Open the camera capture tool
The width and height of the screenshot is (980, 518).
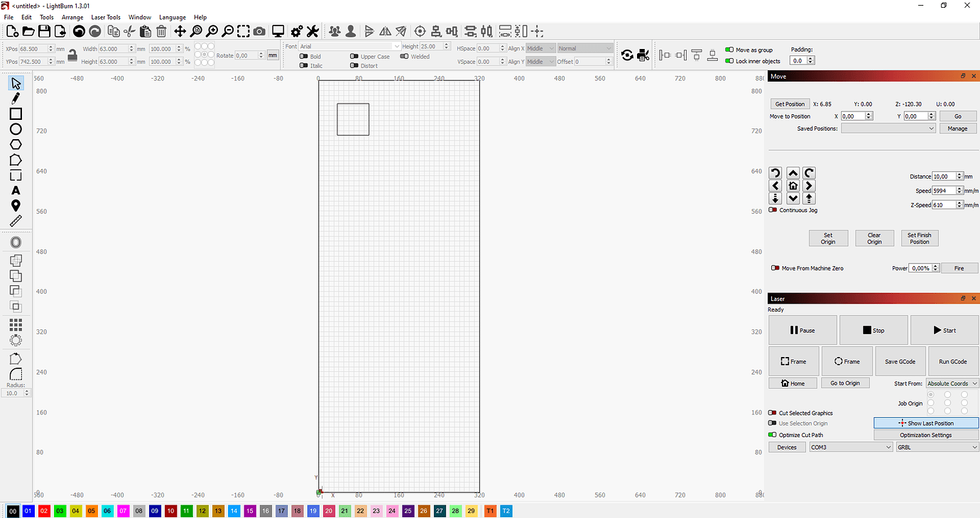click(260, 31)
